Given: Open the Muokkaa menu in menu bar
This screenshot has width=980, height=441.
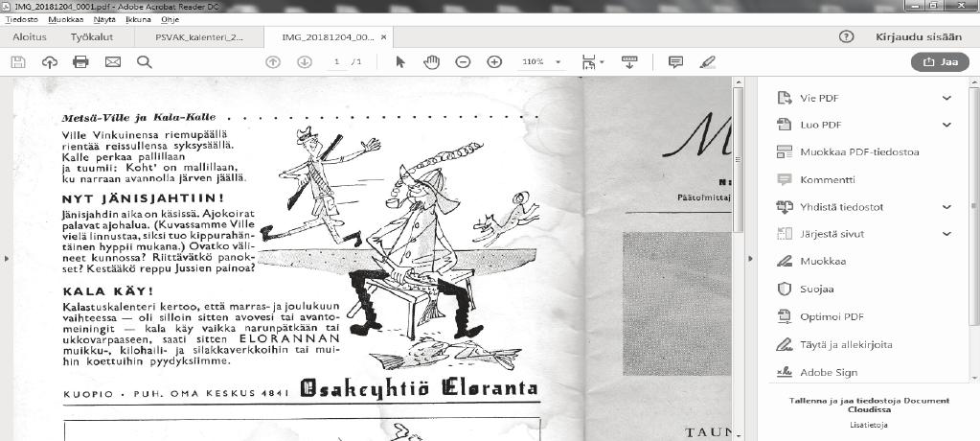Looking at the screenshot, I should click(x=66, y=19).
